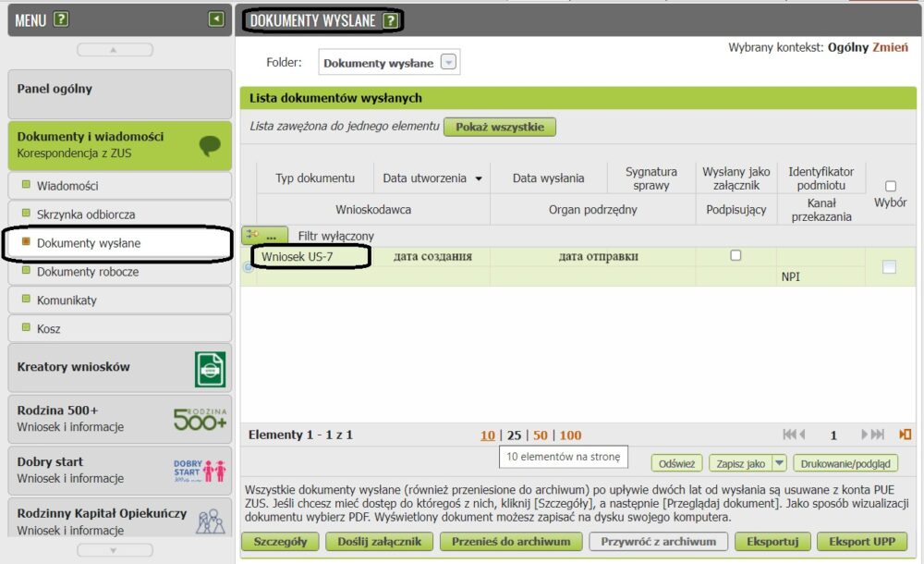
Task: Click the help icon next to MENU
Action: 61,19
